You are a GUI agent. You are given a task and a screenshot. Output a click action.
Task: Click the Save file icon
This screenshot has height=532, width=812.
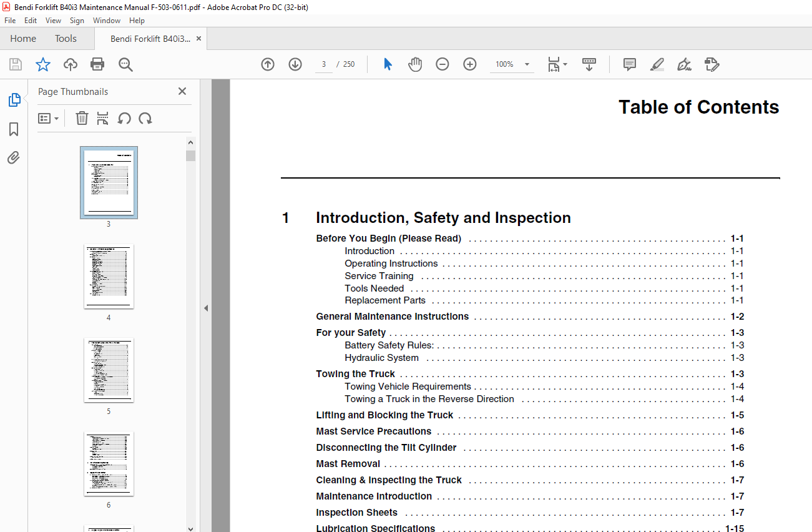[x=16, y=64]
